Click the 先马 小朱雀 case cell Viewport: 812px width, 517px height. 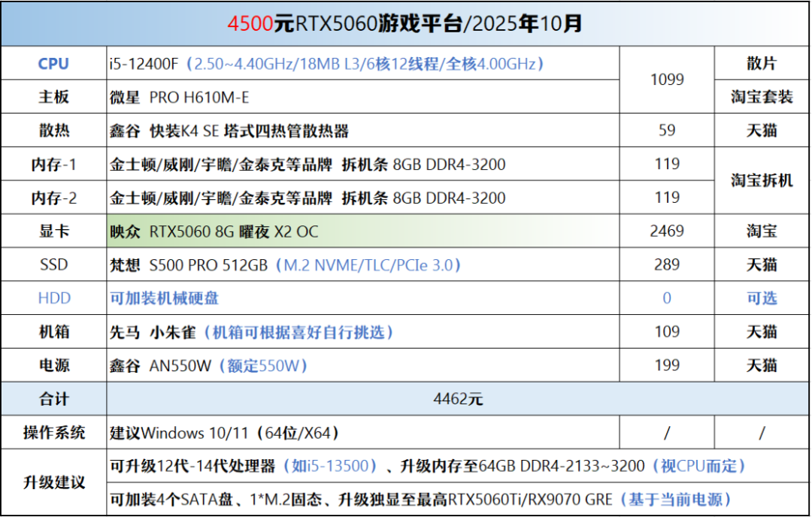(x=251, y=332)
